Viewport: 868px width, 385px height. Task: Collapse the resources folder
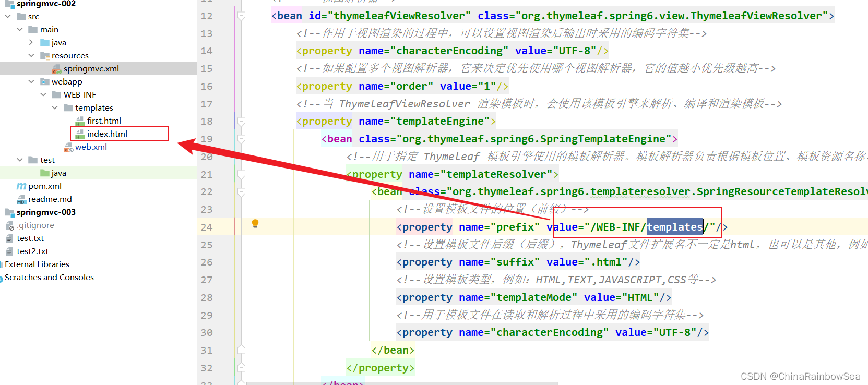[31, 55]
